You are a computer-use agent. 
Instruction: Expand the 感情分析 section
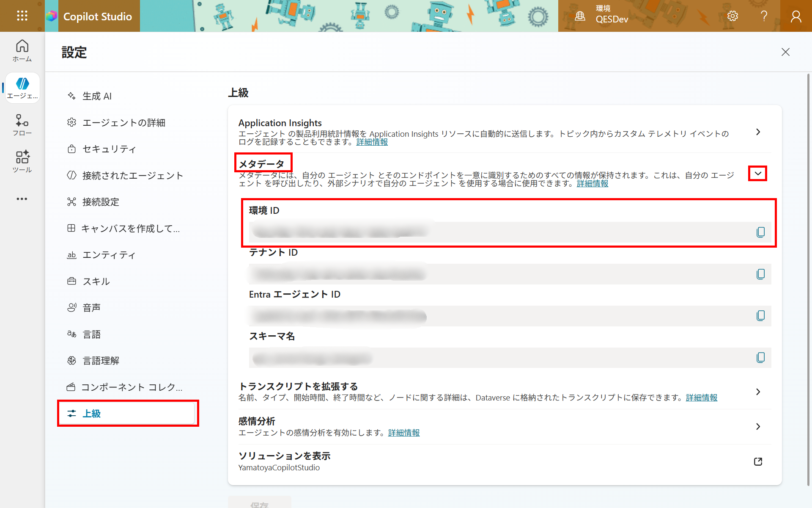point(758,427)
